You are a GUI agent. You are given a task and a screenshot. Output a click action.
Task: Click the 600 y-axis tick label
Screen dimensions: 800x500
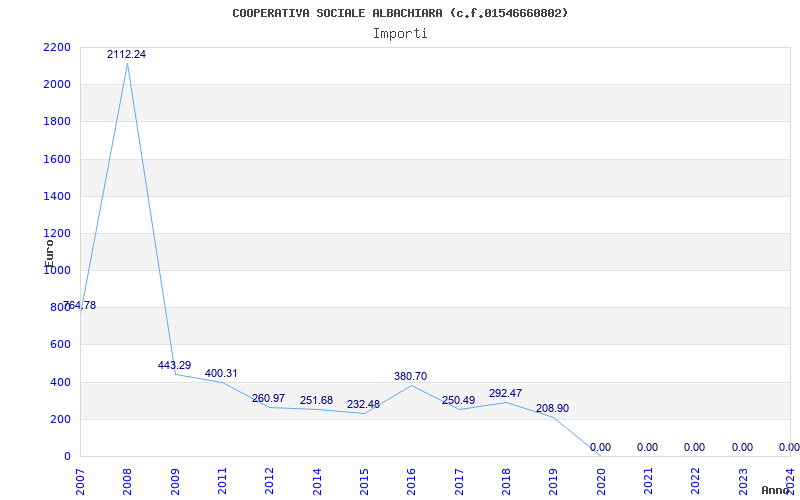tap(60, 345)
